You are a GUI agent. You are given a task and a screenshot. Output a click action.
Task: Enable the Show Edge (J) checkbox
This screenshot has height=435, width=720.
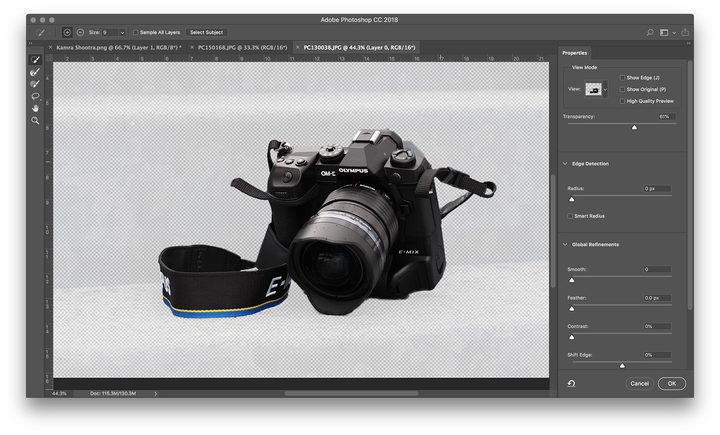pyautogui.click(x=622, y=77)
